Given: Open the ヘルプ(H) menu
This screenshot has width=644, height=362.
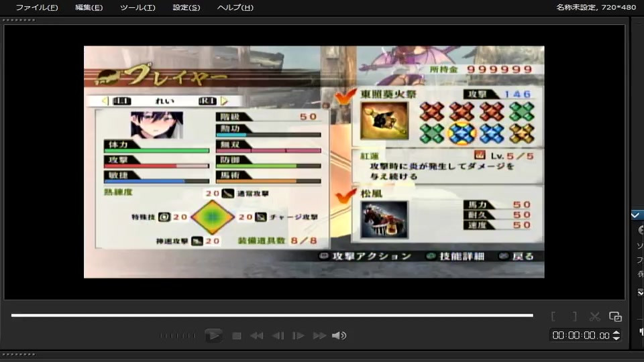Looking at the screenshot, I should point(235,7).
